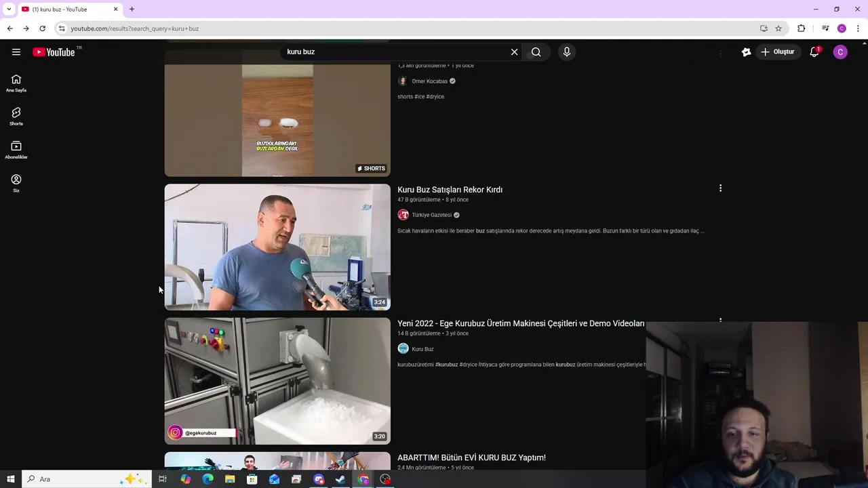Image resolution: width=868 pixels, height=488 pixels.
Task: Click the magnifier search button
Action: point(536,52)
